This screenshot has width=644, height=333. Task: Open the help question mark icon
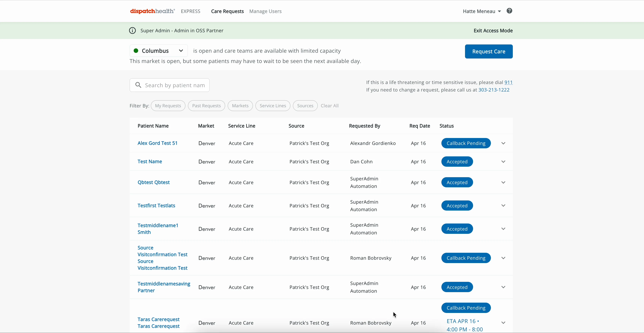pyautogui.click(x=509, y=11)
